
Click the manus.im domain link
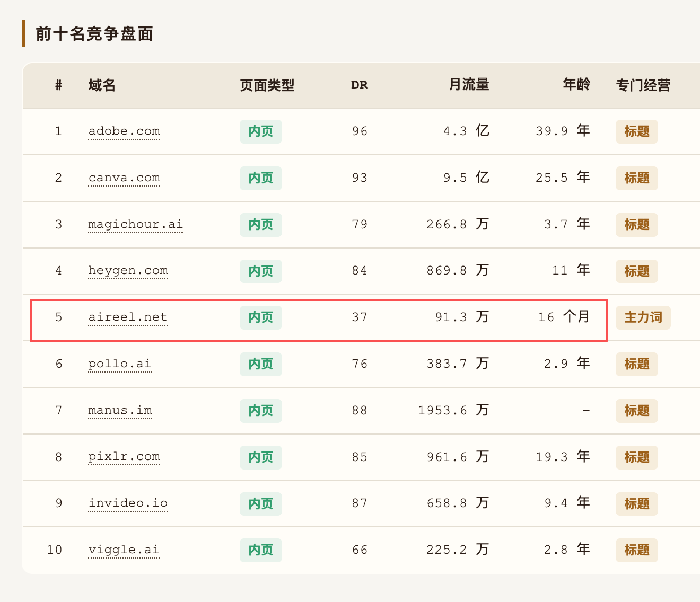click(x=120, y=411)
